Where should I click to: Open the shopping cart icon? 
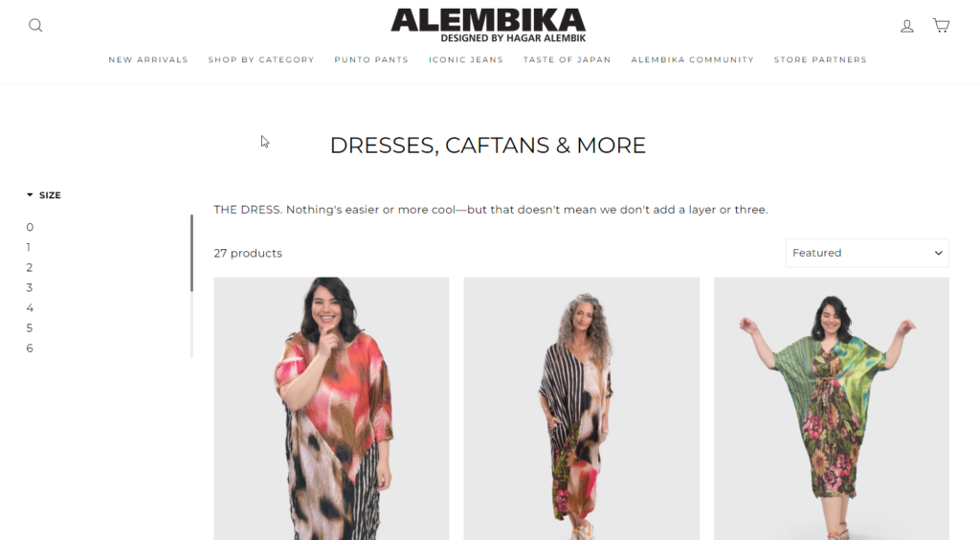(942, 25)
